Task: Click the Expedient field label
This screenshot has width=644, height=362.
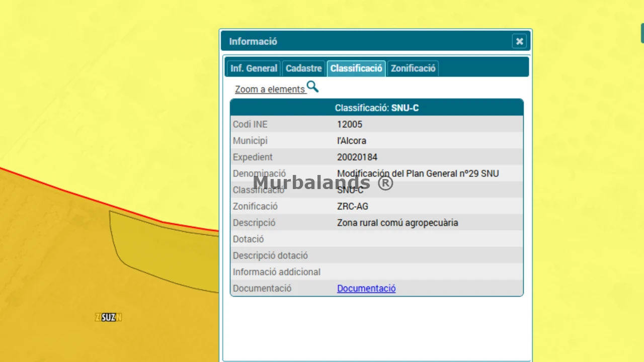Action: pyautogui.click(x=253, y=157)
